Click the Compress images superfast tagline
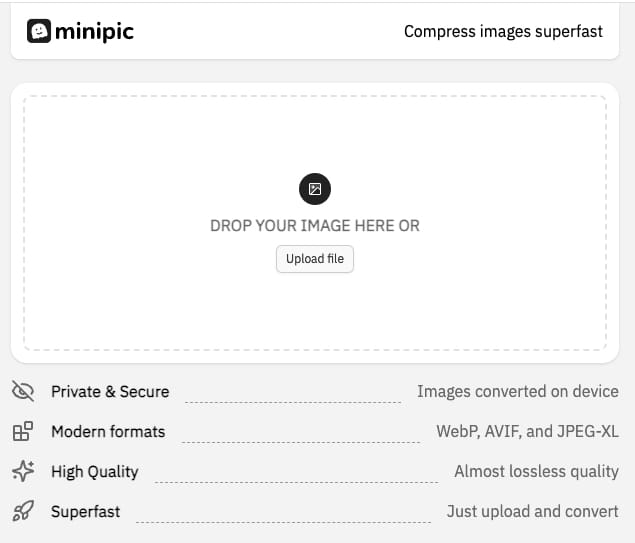 coord(503,32)
